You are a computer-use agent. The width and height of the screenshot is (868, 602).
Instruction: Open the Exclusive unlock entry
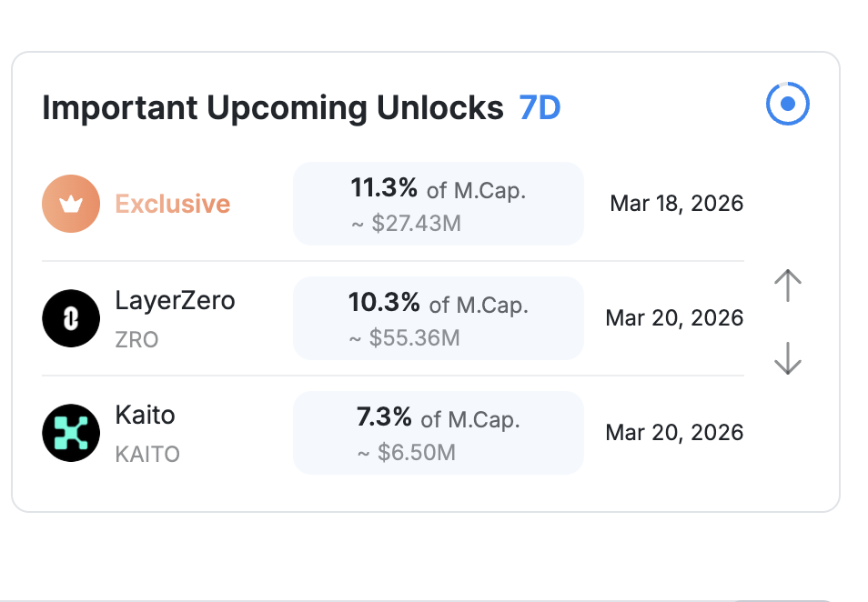(173, 204)
